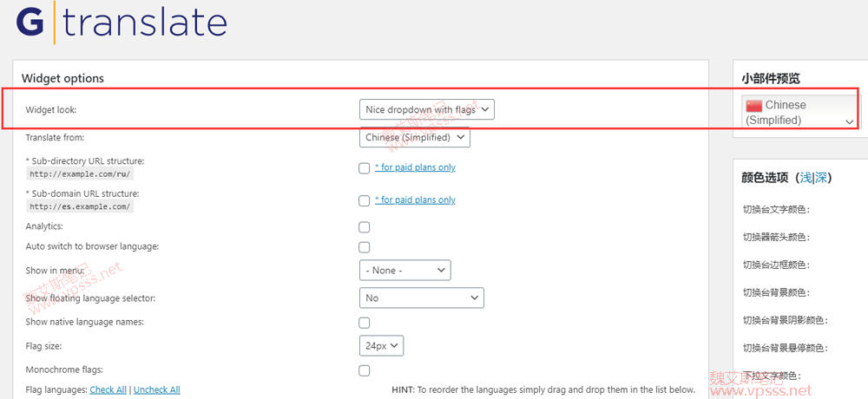Open paid plans link beside Sub-domain option
The width and height of the screenshot is (868, 399).
click(415, 200)
